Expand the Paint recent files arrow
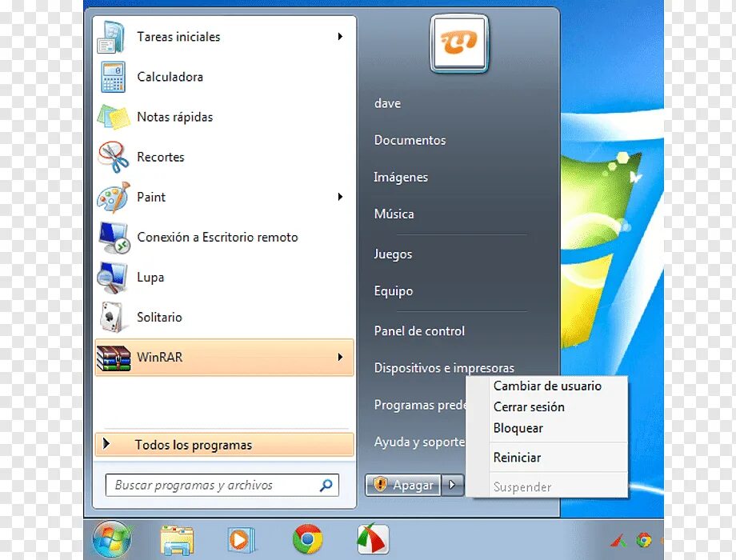The image size is (736, 560). pos(340,197)
